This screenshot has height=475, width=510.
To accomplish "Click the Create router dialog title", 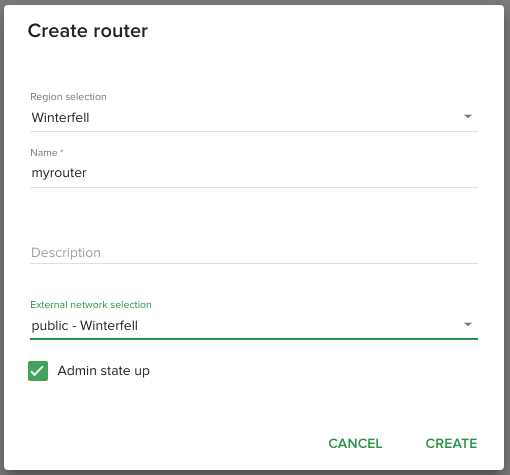I will point(88,31).
